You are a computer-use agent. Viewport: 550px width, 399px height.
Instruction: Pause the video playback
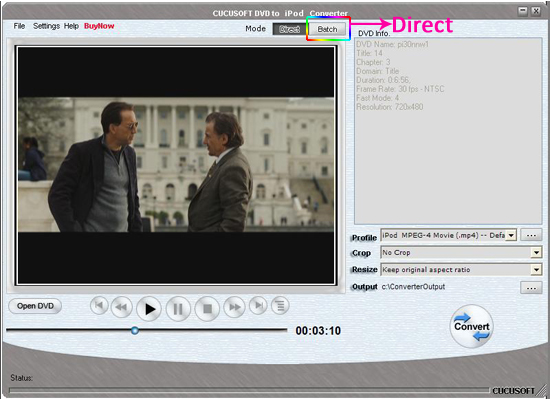pyautogui.click(x=178, y=309)
